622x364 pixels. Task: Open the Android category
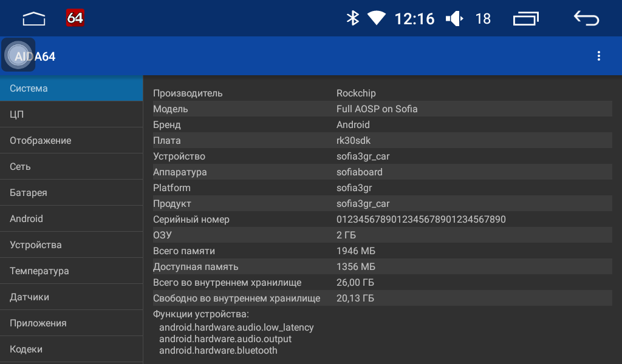tap(71, 219)
